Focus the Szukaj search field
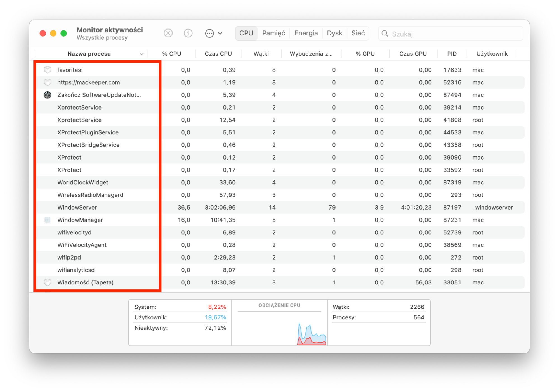559x392 pixels. (450, 34)
